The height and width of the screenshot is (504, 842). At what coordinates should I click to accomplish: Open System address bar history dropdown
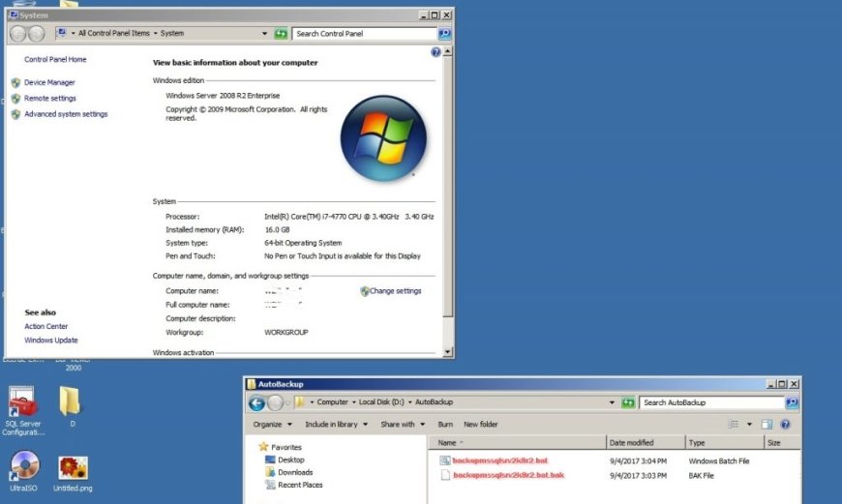[x=264, y=33]
